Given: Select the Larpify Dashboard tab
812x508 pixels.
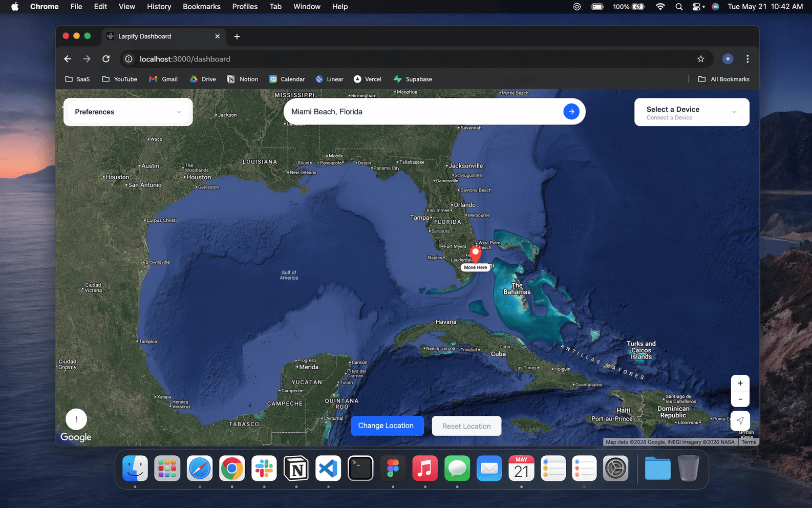Looking at the screenshot, I should pyautogui.click(x=164, y=36).
